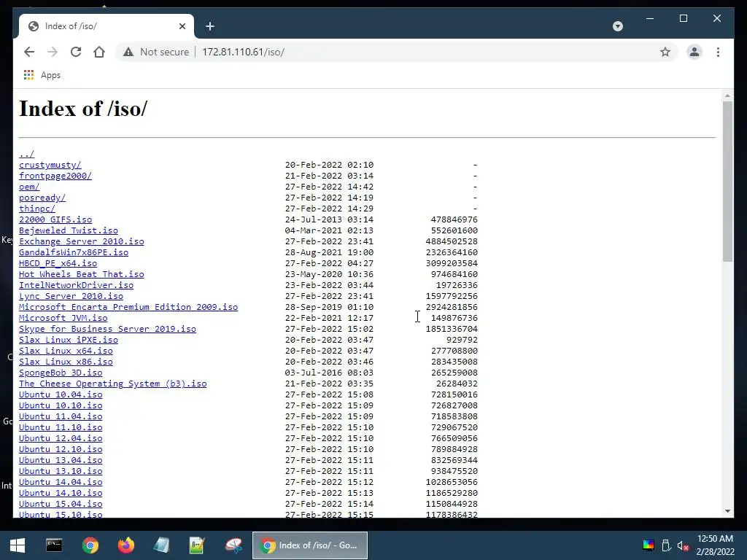Viewport: 747px width, 560px height.
Task: Open the thinpc/ directory link
Action: click(x=37, y=209)
